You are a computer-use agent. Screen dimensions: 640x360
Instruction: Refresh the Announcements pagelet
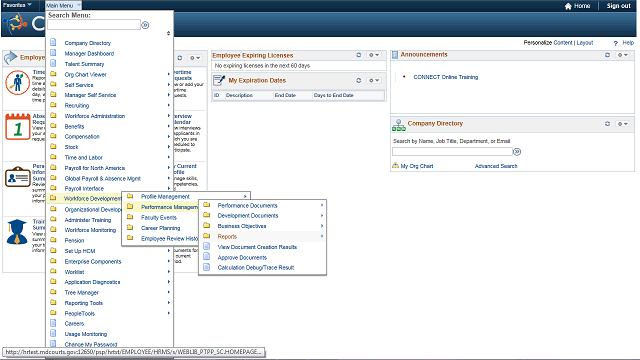[607, 55]
